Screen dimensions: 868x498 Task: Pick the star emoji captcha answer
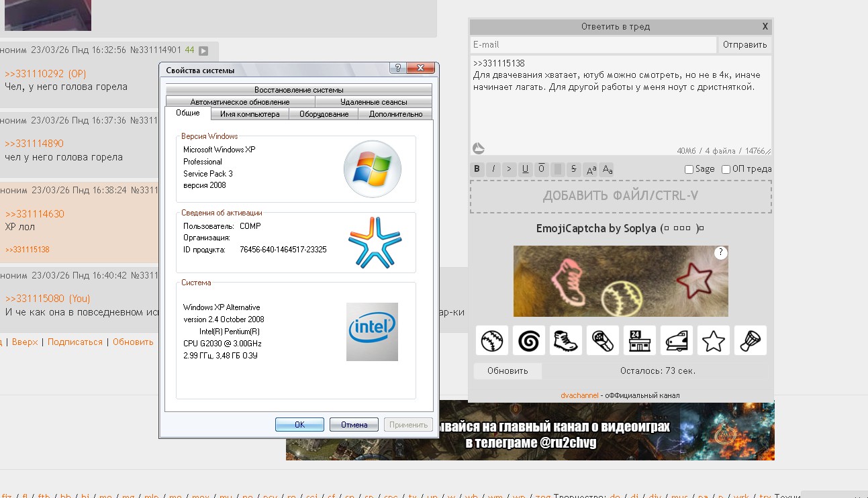click(x=714, y=341)
